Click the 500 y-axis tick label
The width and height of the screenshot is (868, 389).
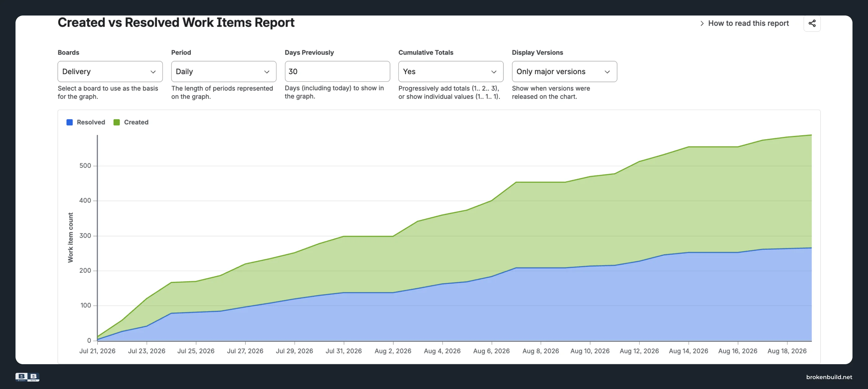tap(85, 166)
